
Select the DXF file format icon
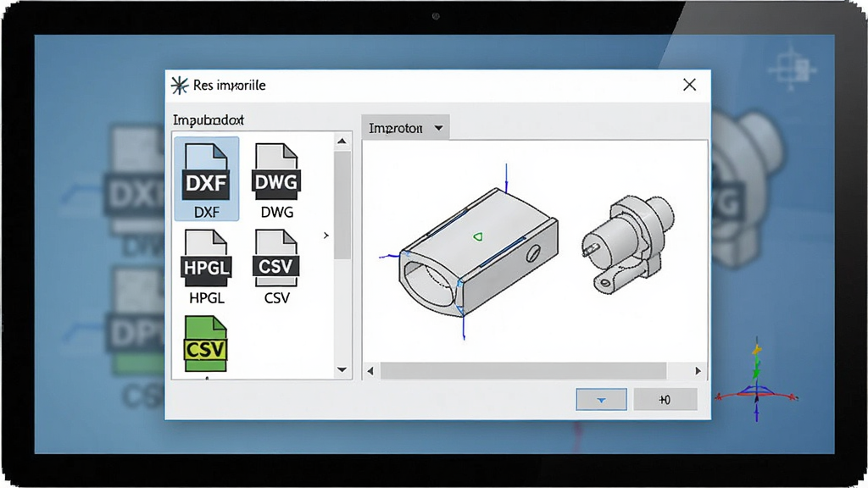click(207, 179)
